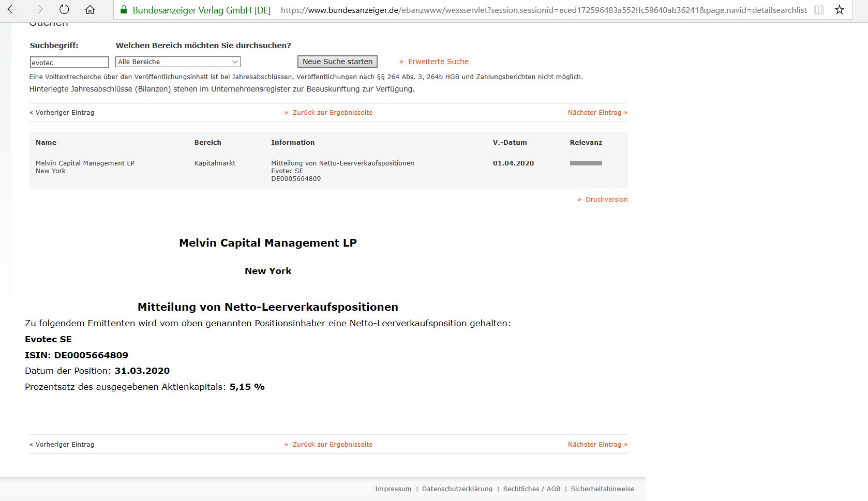The height and width of the screenshot is (501, 868).
Task: Open the Rechtliches / AGB footer link
Action: (532, 489)
